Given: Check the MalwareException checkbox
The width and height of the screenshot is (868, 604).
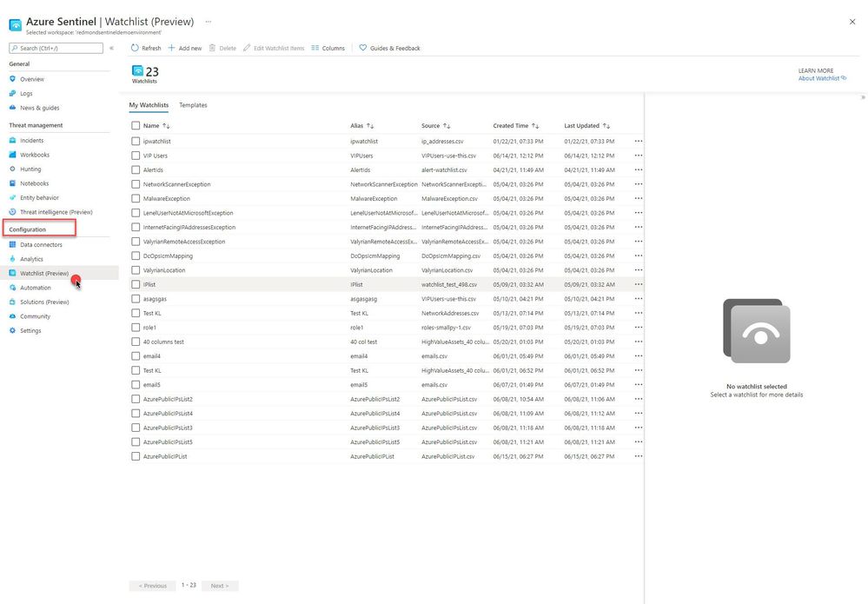Looking at the screenshot, I should tap(136, 199).
